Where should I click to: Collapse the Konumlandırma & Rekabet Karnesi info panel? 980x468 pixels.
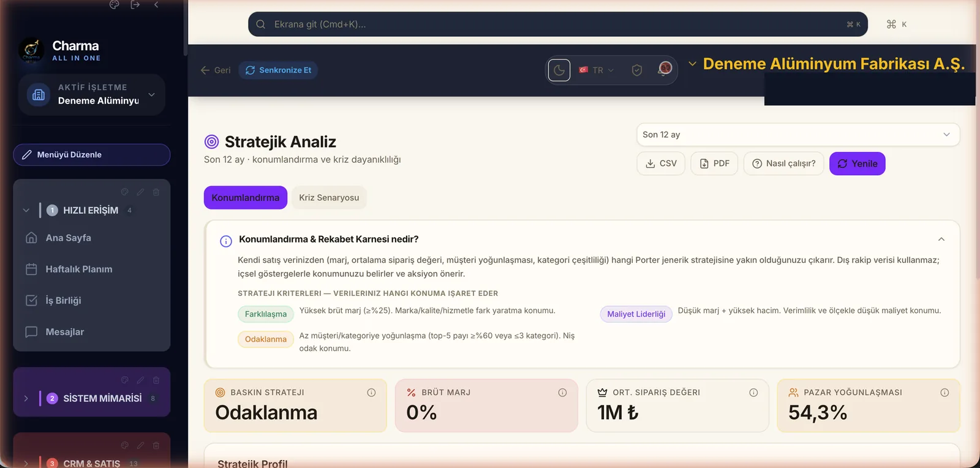coord(941,240)
